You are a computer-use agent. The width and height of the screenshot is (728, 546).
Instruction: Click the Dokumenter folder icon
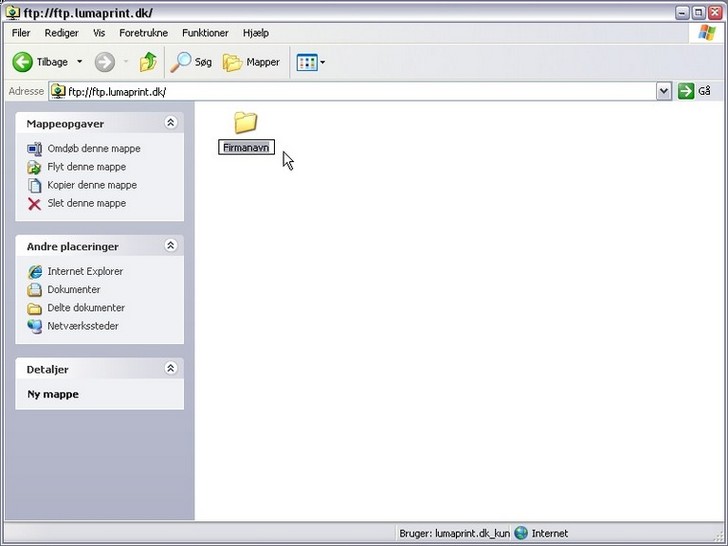coord(34,290)
